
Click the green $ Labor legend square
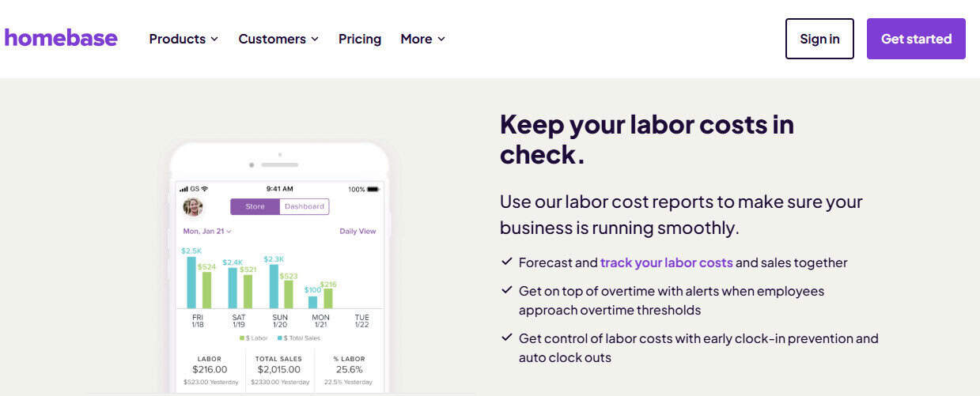(x=242, y=338)
